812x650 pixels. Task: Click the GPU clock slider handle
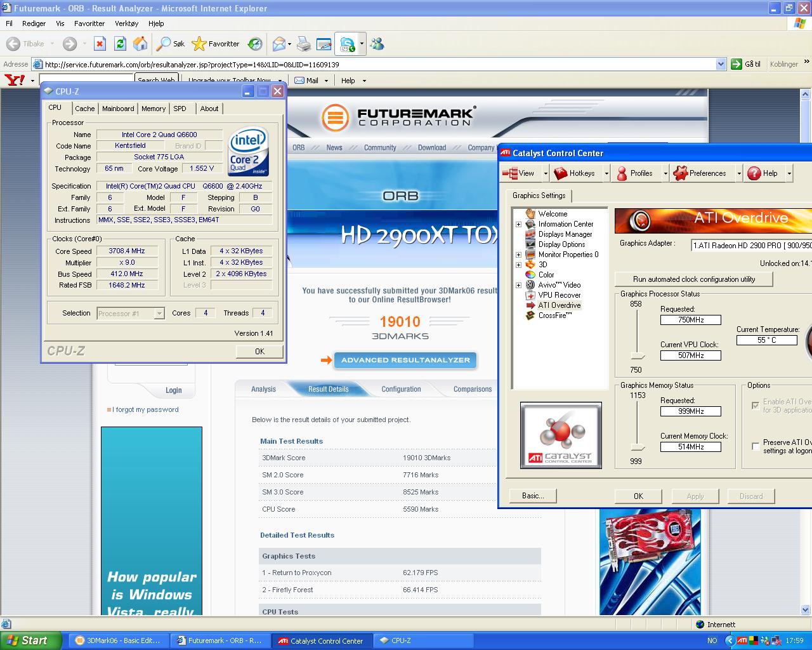[x=638, y=356]
